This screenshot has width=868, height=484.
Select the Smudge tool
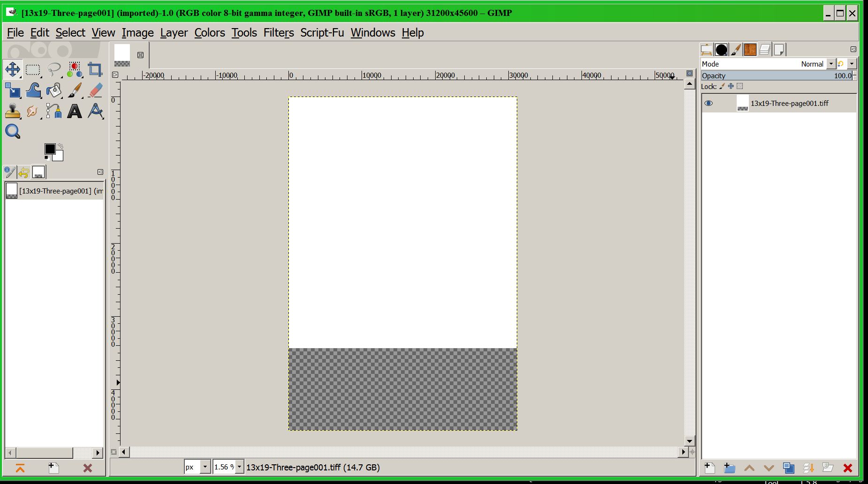[33, 111]
